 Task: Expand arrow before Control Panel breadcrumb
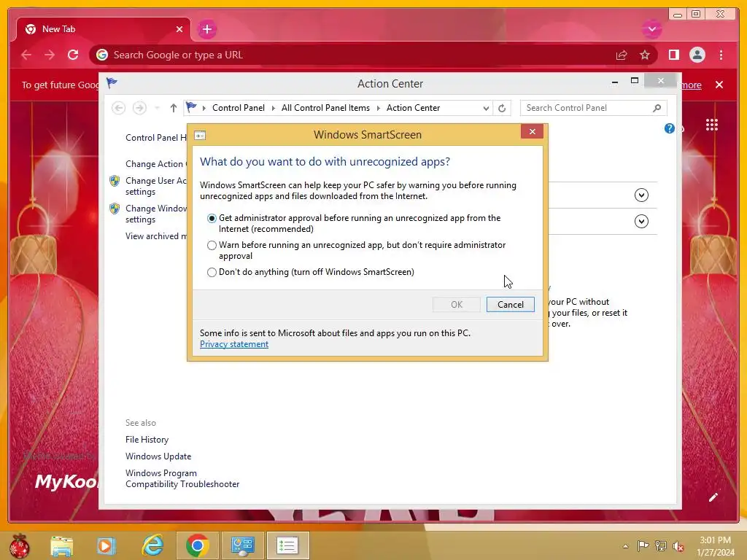(204, 108)
